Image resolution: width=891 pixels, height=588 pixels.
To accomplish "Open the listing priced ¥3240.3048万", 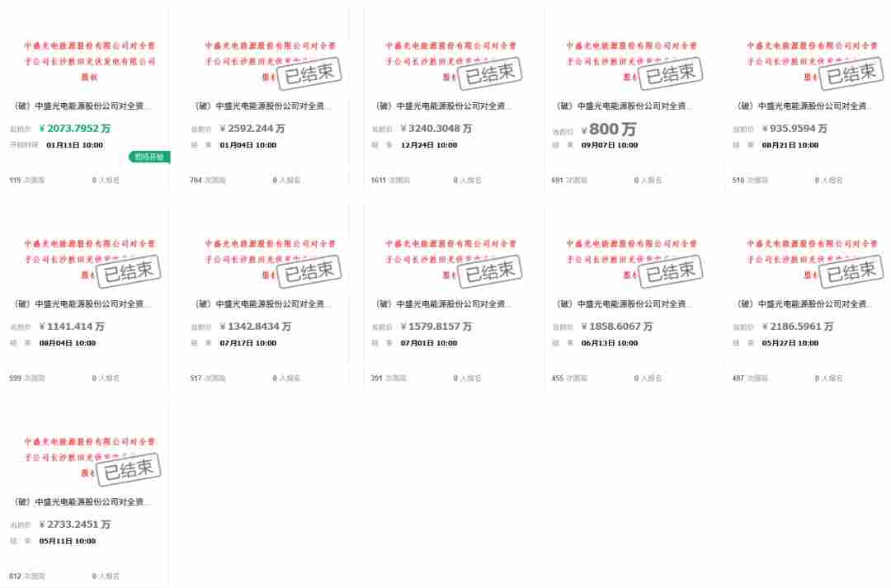I will (x=443, y=106).
